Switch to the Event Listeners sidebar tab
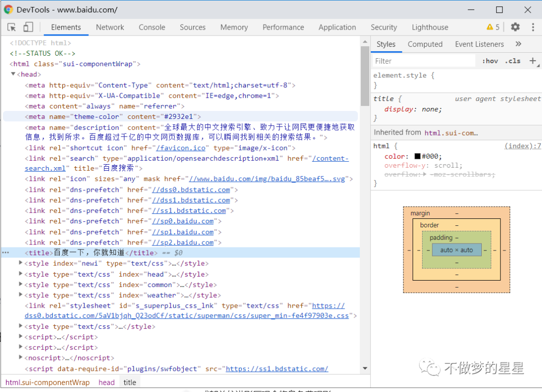The image size is (542, 392). click(x=479, y=44)
